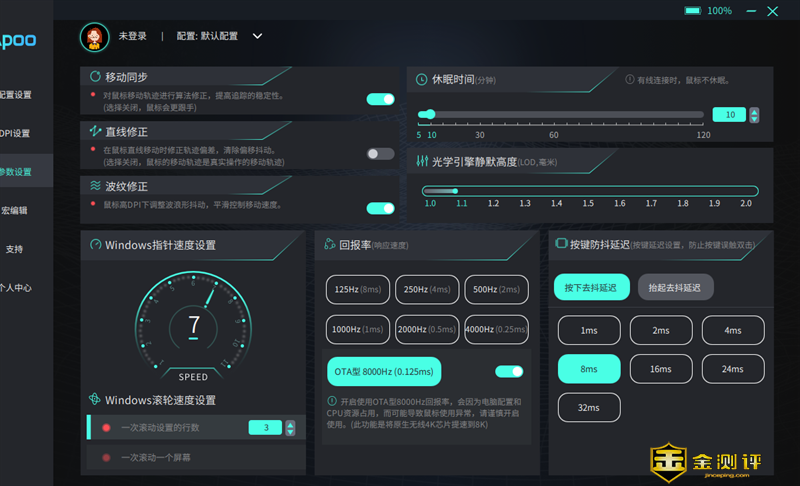Turn off the OTA型 8000Hz toggle
This screenshot has height=486, width=800.
click(509, 371)
